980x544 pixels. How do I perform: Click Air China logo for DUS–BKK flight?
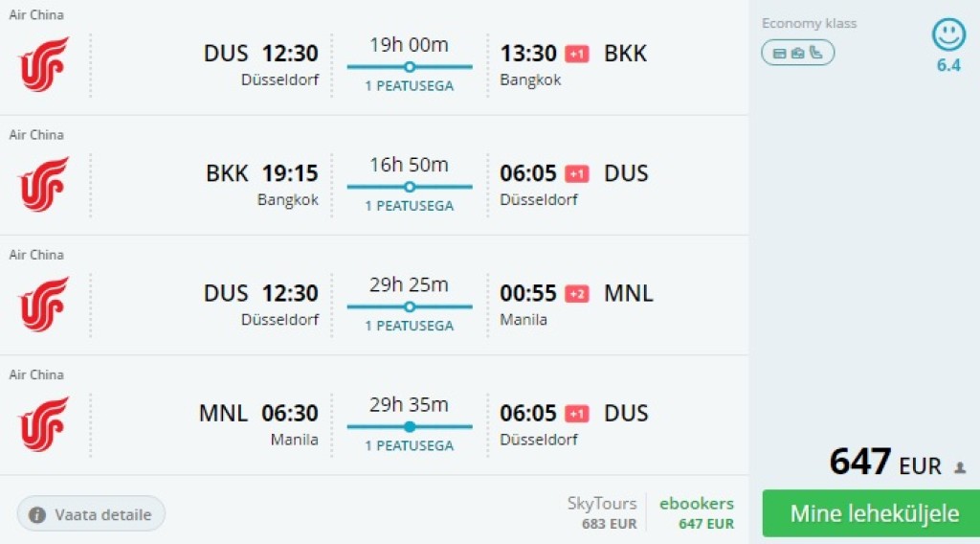click(44, 64)
